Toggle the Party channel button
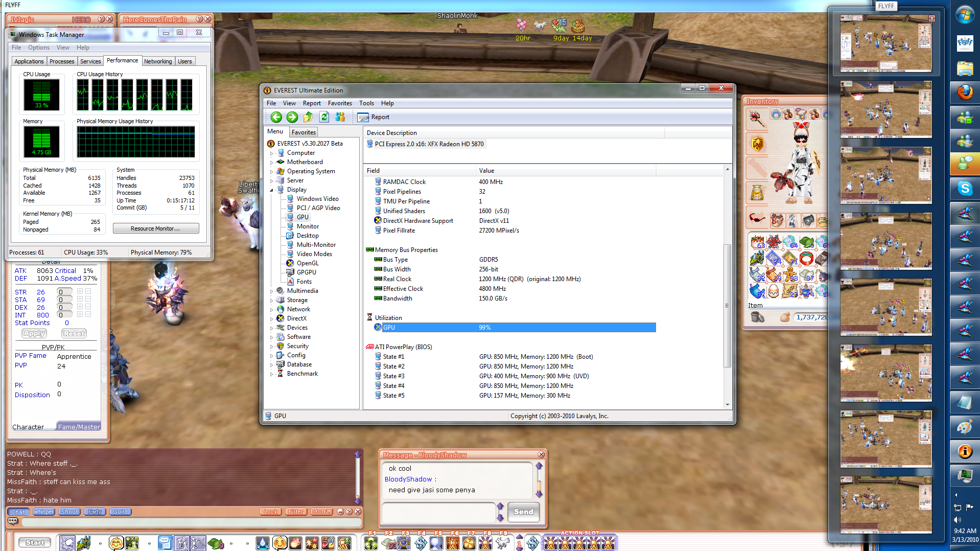This screenshot has width=980, height=551. 95,512
